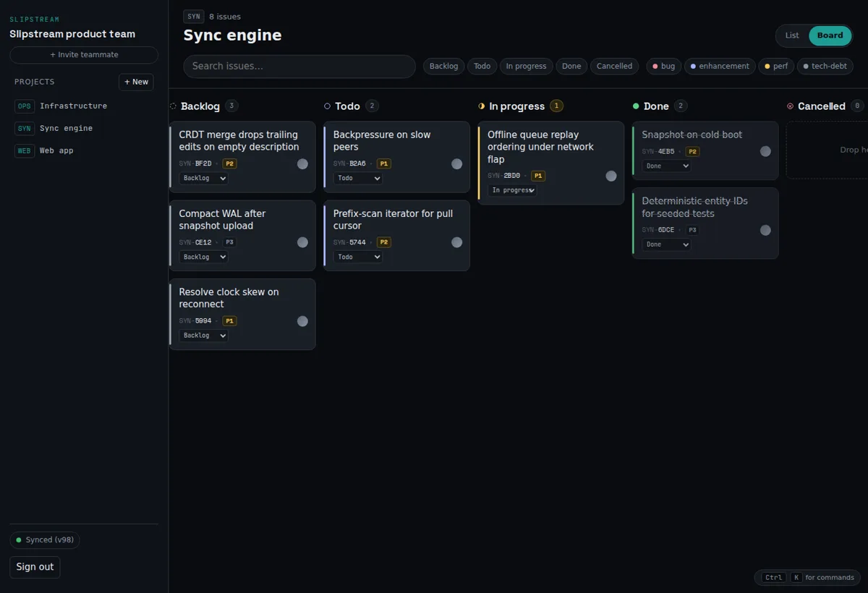Open status dropdown on Prefix-scan iterator card

pyautogui.click(x=357, y=257)
